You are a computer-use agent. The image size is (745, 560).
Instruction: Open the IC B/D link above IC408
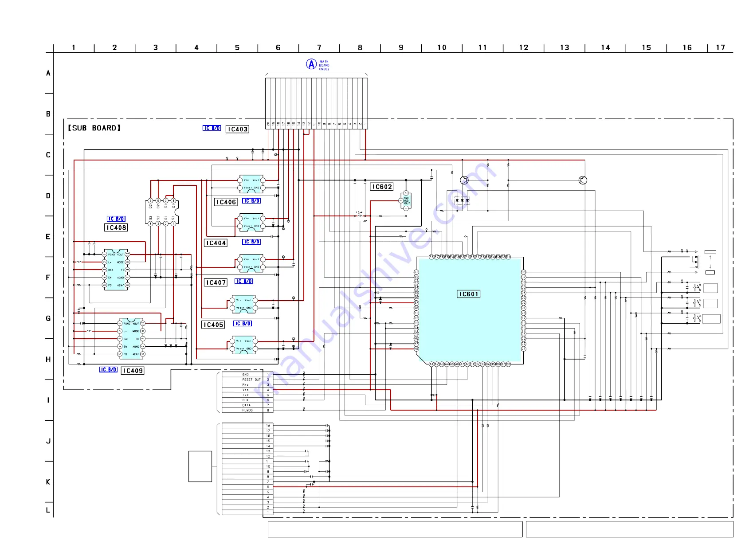coord(116,219)
